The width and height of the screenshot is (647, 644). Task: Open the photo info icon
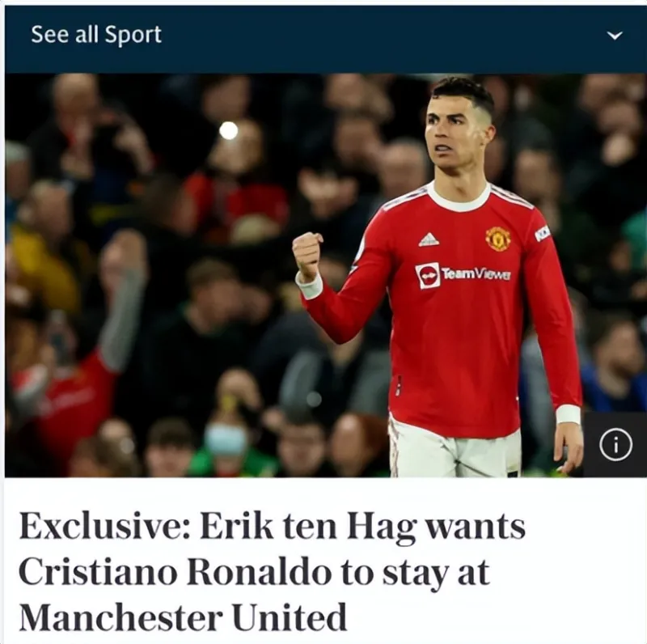coord(615,445)
